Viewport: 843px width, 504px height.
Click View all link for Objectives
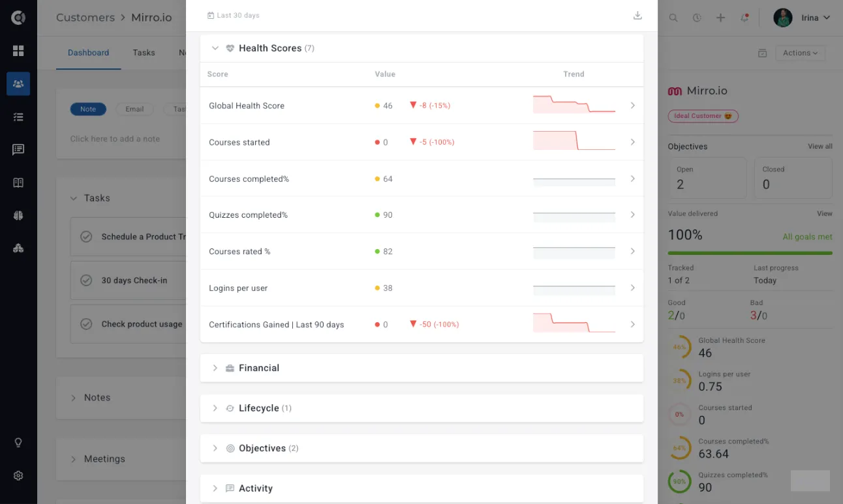point(820,147)
